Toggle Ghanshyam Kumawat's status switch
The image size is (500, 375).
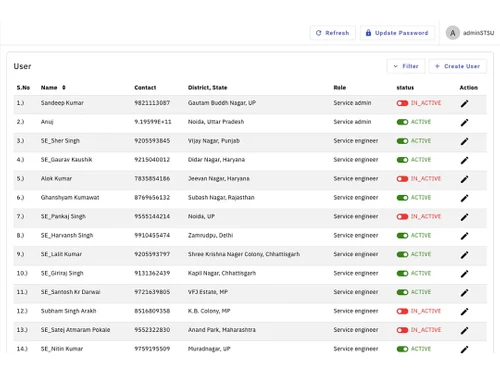(x=402, y=198)
